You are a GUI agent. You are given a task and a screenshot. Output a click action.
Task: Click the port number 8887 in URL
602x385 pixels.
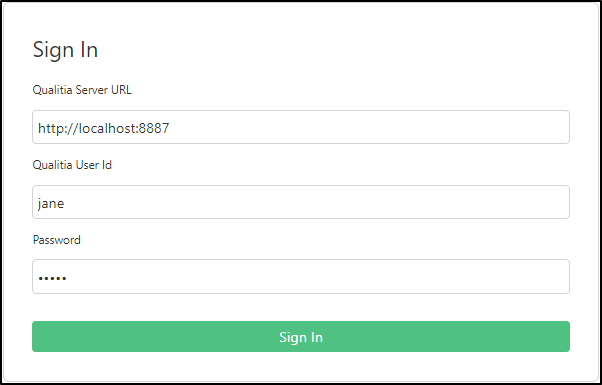coord(154,128)
